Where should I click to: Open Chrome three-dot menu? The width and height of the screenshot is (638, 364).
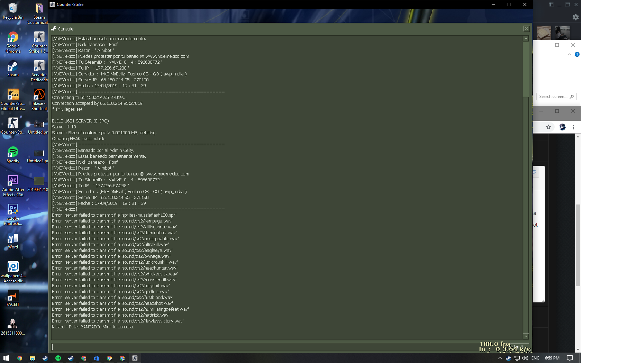[573, 127]
